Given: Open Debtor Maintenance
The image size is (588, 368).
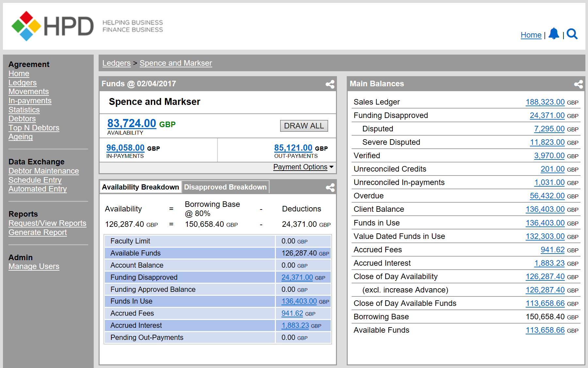Looking at the screenshot, I should coord(44,171).
